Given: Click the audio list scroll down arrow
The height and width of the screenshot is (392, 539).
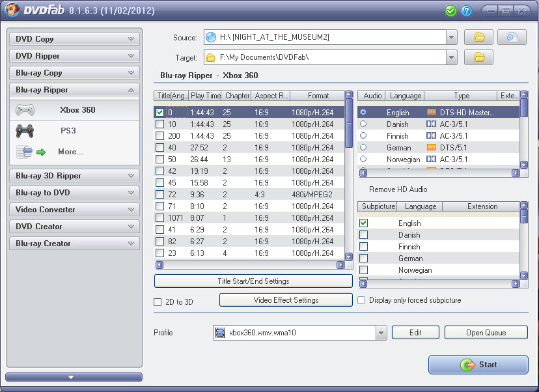Looking at the screenshot, I should 524,164.
